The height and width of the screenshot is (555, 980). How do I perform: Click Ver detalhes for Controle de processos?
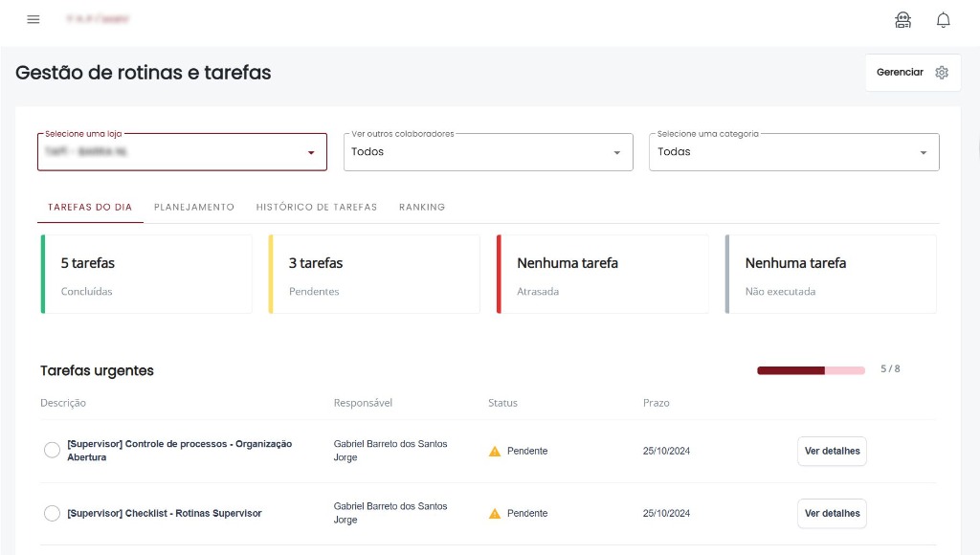click(832, 451)
